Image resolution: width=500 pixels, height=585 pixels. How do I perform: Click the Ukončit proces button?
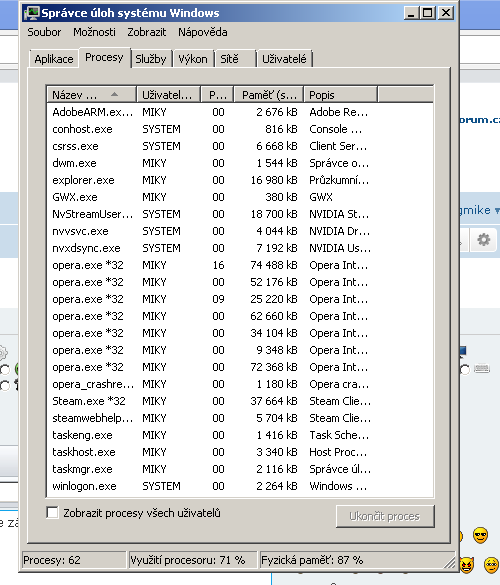[385, 516]
